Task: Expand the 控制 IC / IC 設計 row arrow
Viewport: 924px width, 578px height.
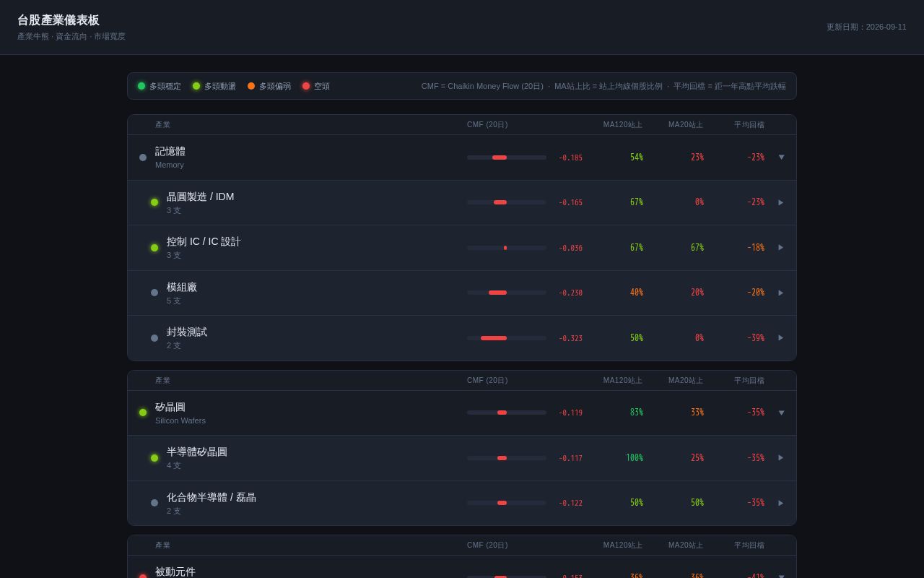Action: click(x=781, y=248)
